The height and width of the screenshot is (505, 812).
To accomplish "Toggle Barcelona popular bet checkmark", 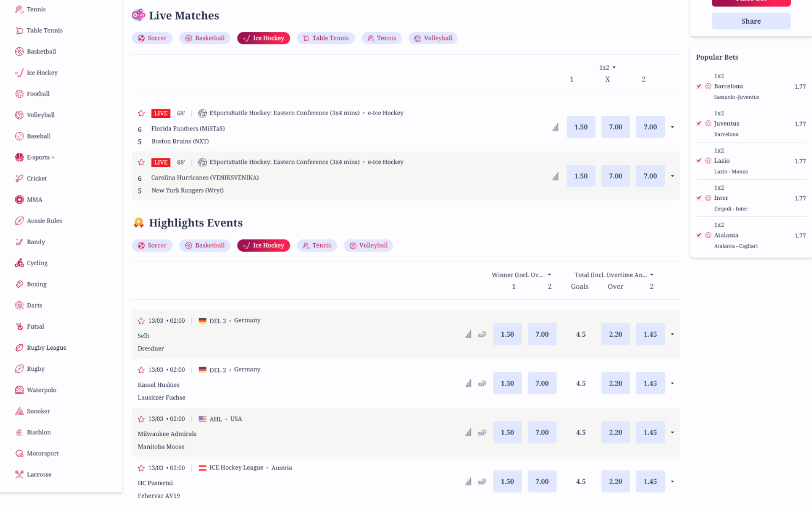I will point(699,86).
